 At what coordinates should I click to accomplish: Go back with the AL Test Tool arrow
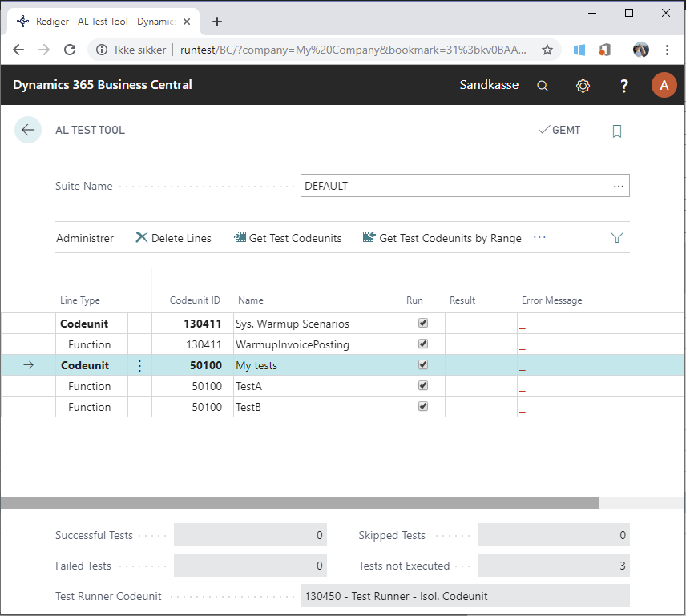[x=28, y=130]
